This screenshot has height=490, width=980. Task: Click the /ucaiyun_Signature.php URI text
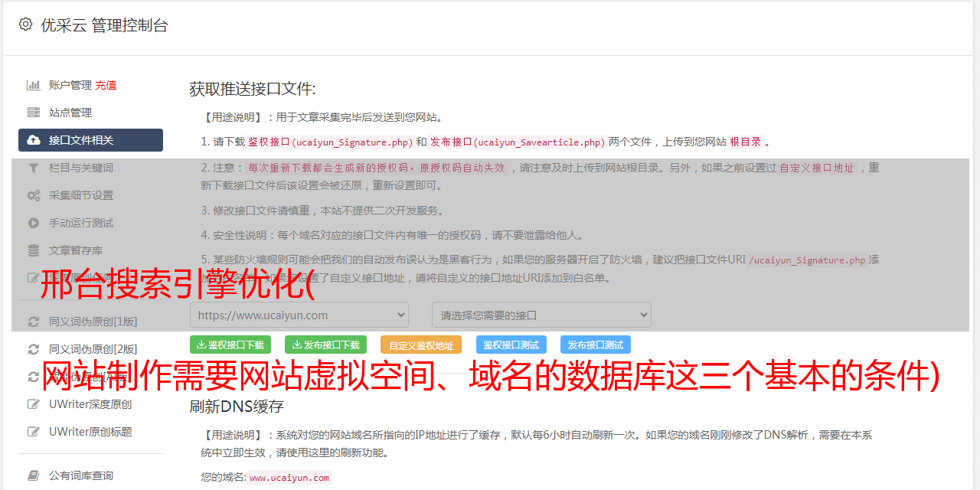click(x=807, y=260)
